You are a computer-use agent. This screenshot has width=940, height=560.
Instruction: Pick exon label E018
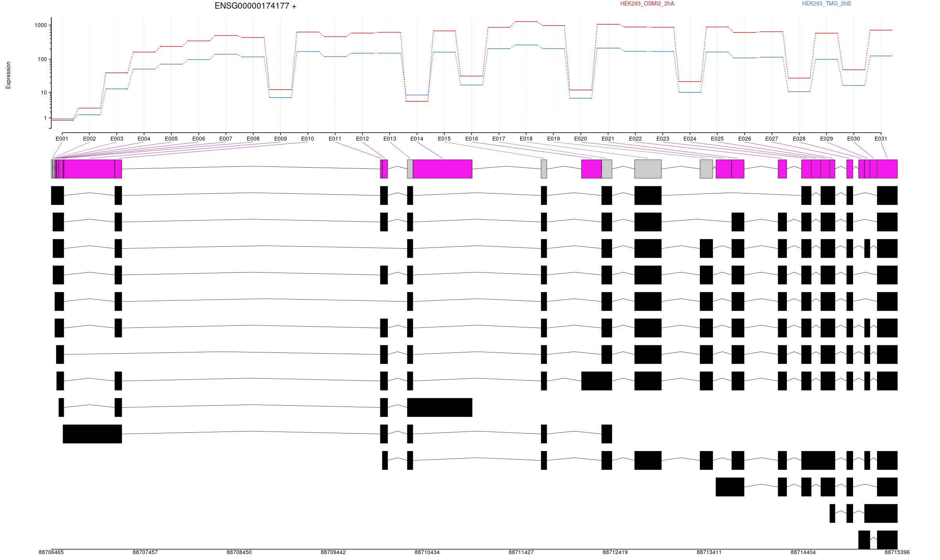point(526,139)
